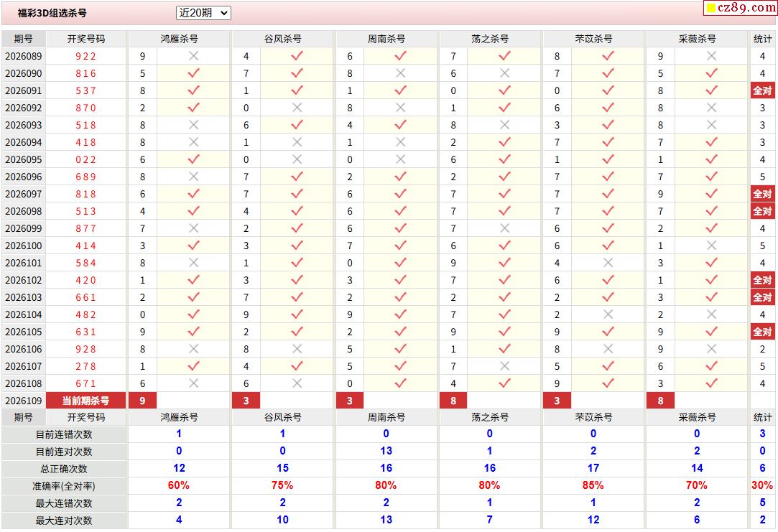Click the yellow square beside cz89.com
Screen dimensions: 778x532
711,9
